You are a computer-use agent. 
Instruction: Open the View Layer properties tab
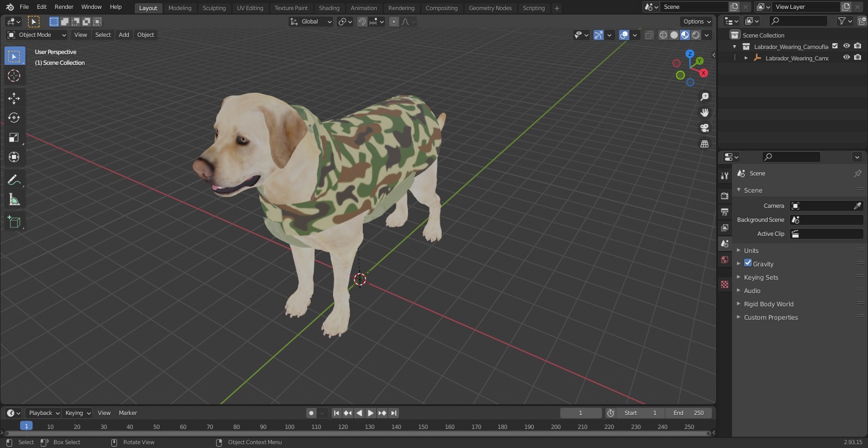pyautogui.click(x=724, y=227)
